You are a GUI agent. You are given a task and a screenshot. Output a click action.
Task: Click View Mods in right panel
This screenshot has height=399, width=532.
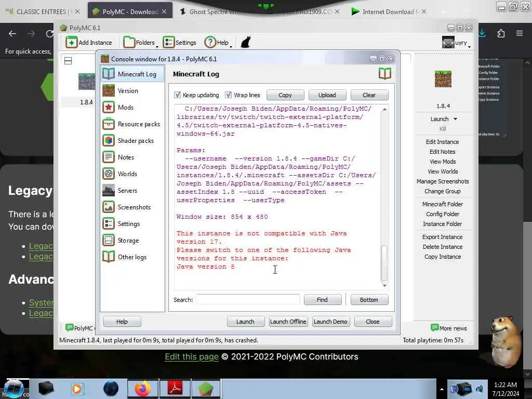click(x=443, y=162)
